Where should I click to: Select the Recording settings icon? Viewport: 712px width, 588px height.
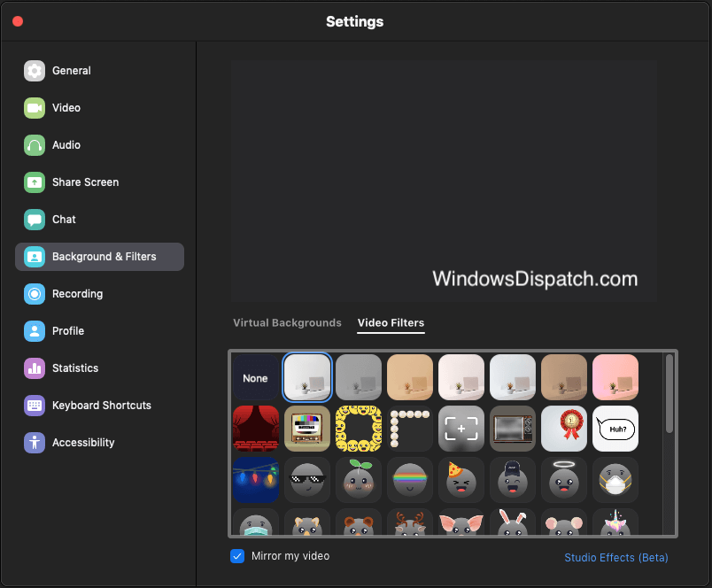pos(35,294)
